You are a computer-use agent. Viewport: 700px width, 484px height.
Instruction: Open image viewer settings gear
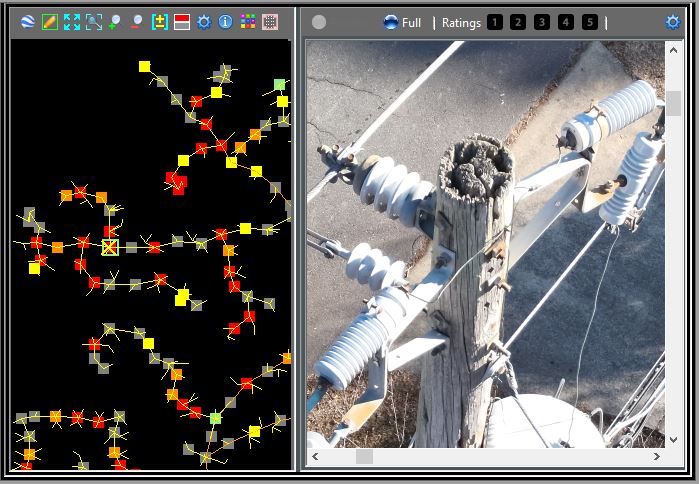click(673, 22)
